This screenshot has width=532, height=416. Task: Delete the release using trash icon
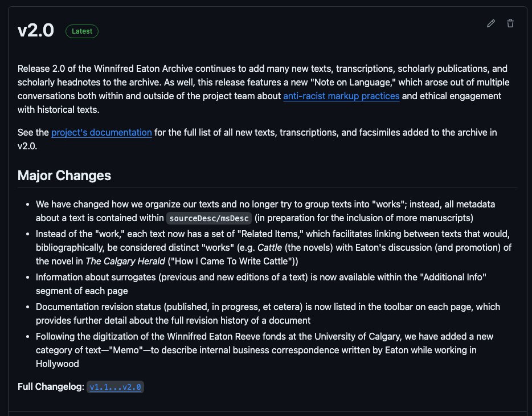pyautogui.click(x=510, y=23)
